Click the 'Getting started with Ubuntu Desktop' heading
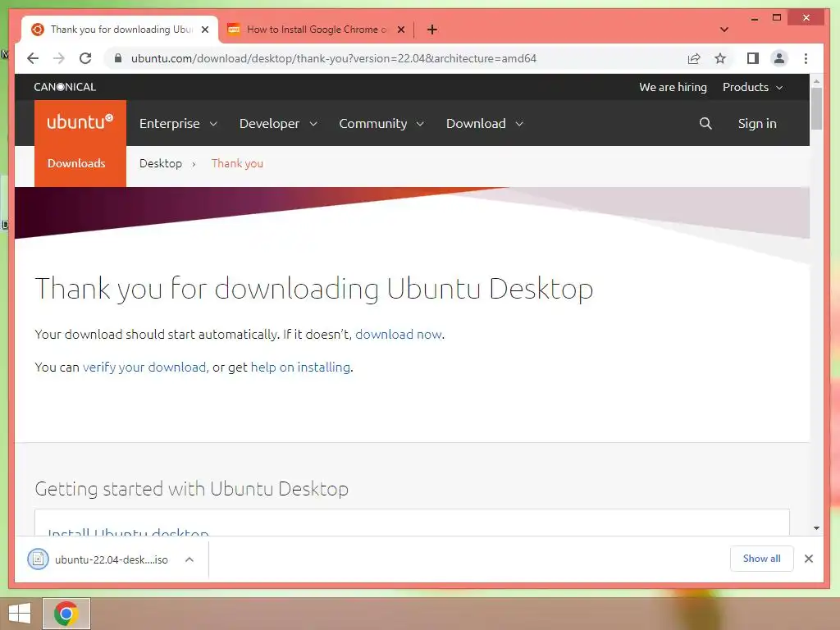840x630 pixels. click(191, 489)
